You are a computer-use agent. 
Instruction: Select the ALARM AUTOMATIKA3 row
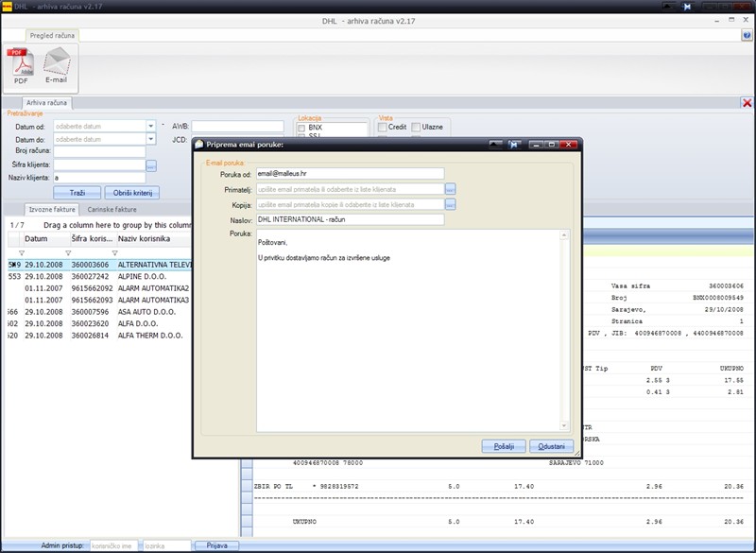(100, 300)
